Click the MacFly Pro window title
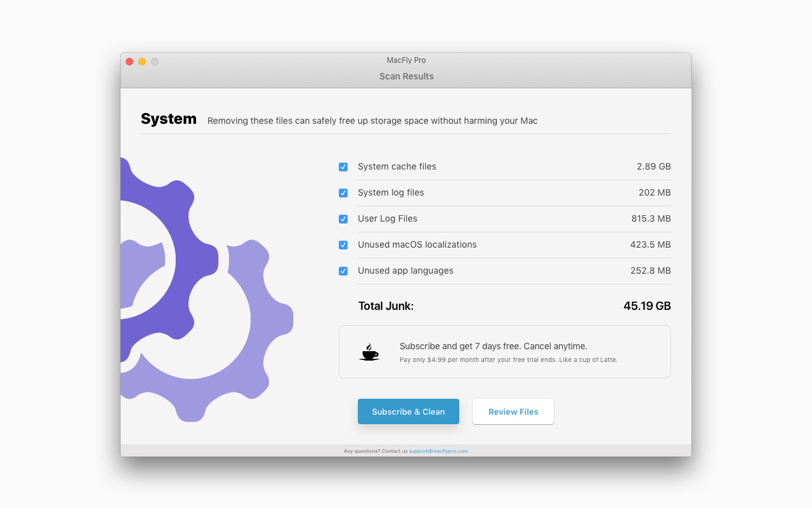 coord(406,60)
